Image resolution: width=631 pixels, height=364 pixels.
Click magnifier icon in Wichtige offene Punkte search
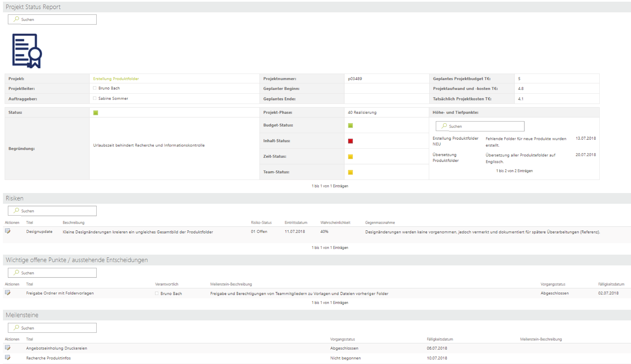[x=16, y=273]
